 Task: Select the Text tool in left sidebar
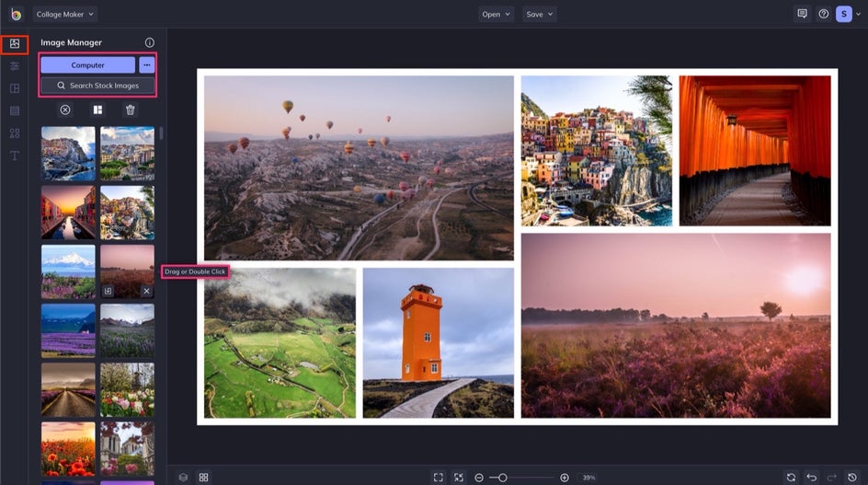(15, 156)
